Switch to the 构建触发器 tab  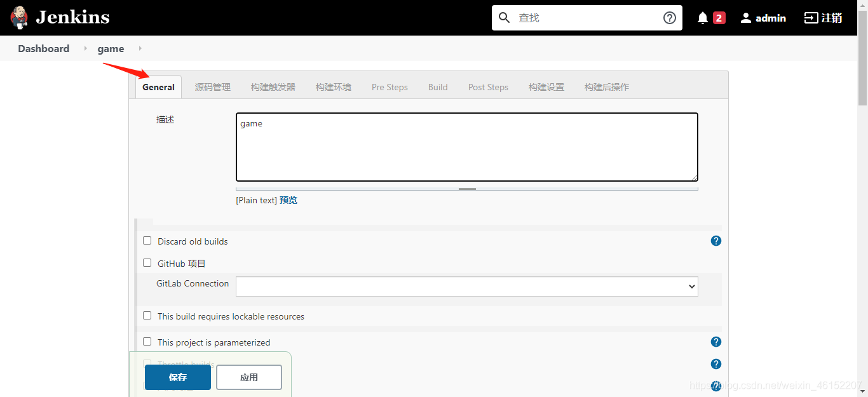273,87
